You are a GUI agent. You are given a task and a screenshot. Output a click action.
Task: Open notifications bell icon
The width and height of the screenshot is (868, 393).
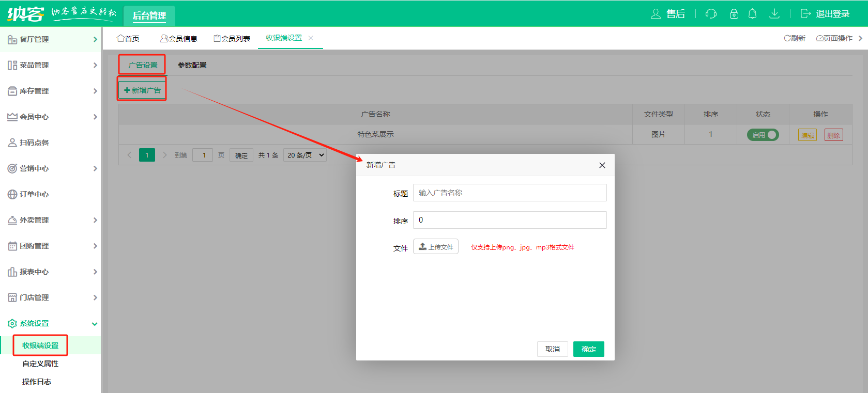(x=753, y=13)
